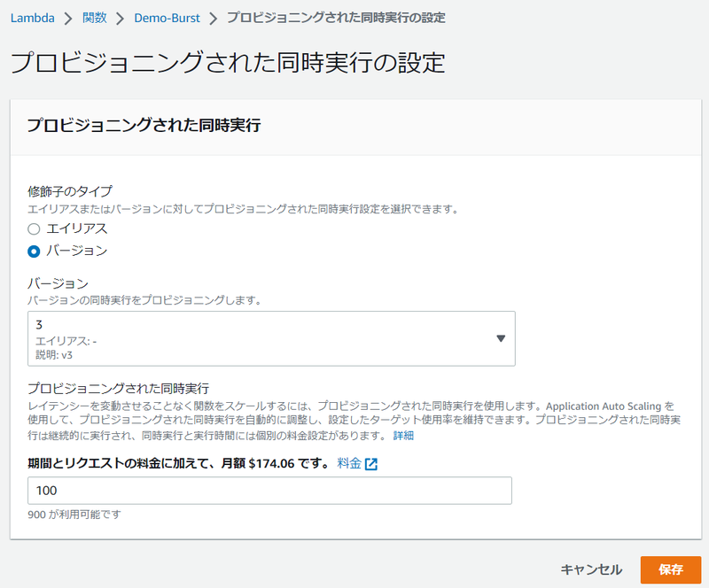Viewport: 709px width, 588px height.
Task: Click the orange 保存 button
Action: click(671, 569)
